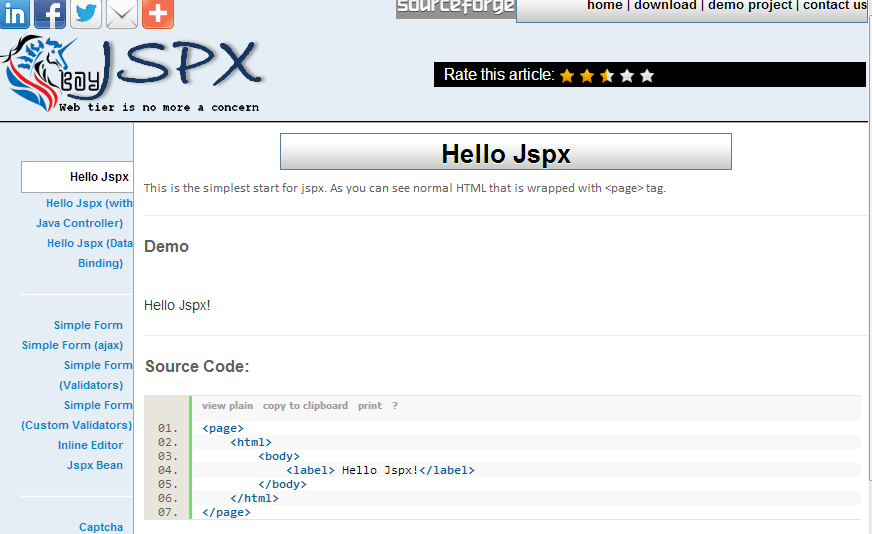Go to the download page

pyautogui.click(x=665, y=6)
